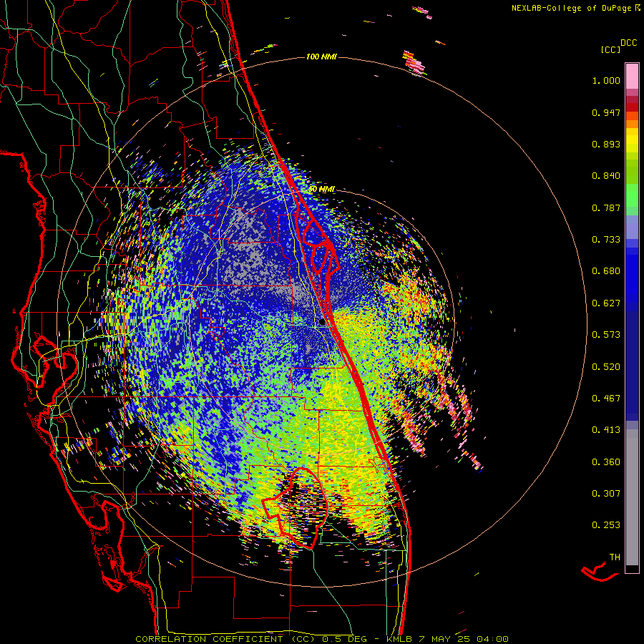The width and height of the screenshot is (644, 644).
Task: Click the 50 NMI range ring label
Action: click(x=321, y=190)
